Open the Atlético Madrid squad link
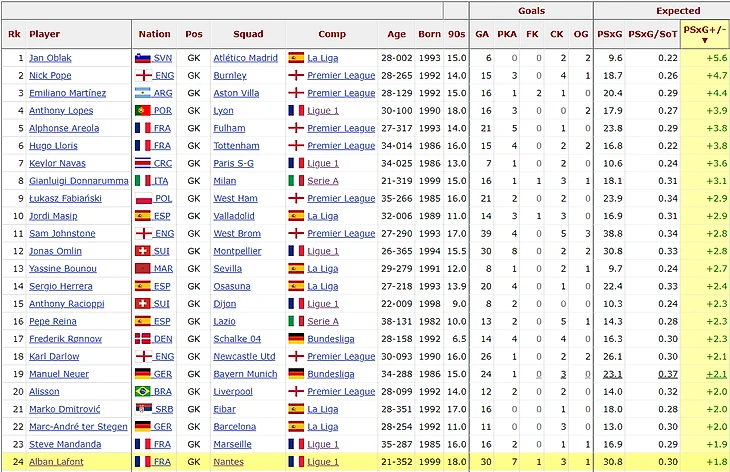This screenshot has width=730, height=472. pos(245,58)
